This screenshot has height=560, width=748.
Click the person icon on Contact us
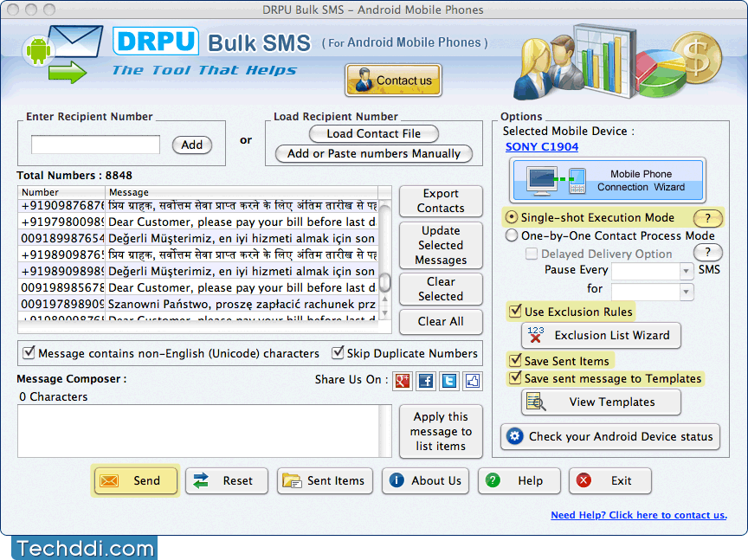pyautogui.click(x=364, y=80)
